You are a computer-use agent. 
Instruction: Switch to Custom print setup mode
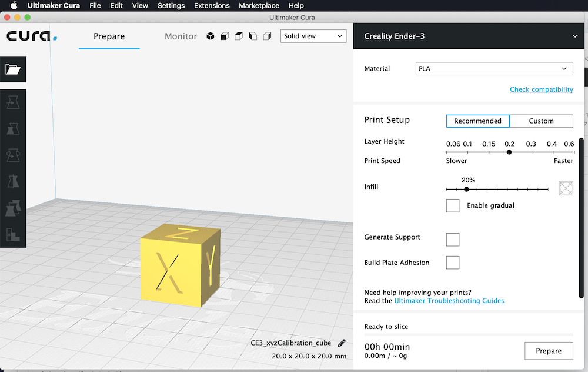tap(541, 121)
